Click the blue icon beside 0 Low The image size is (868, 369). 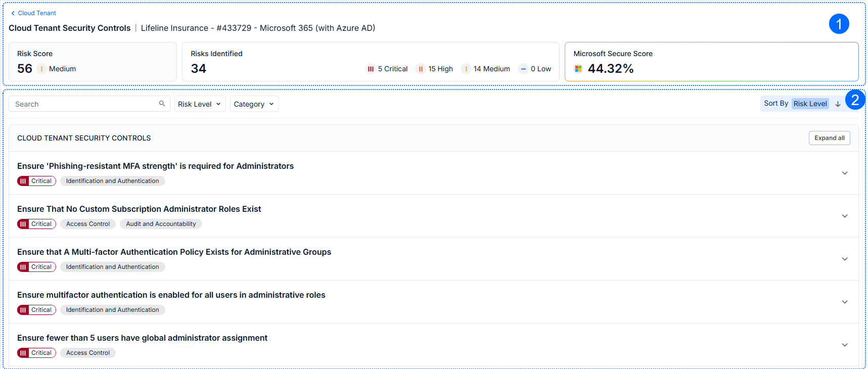pos(524,69)
